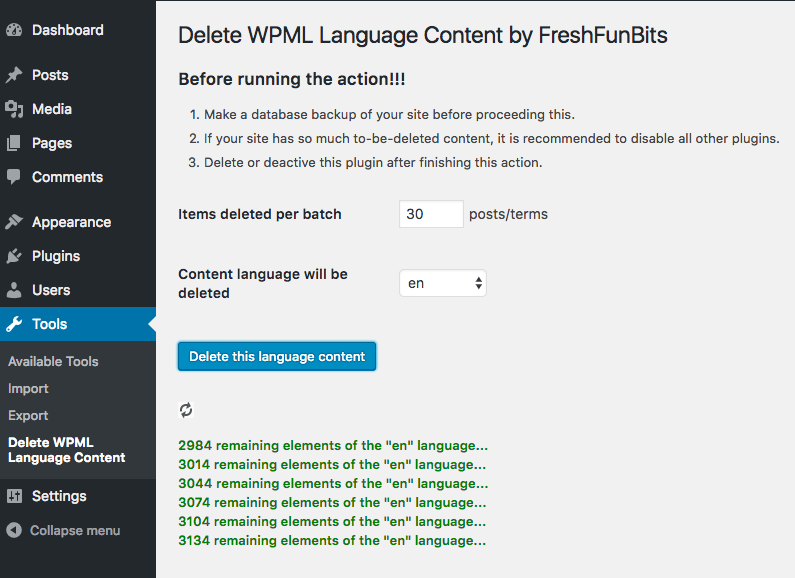
Task: Click the Settings sliders icon
Action: click(14, 496)
